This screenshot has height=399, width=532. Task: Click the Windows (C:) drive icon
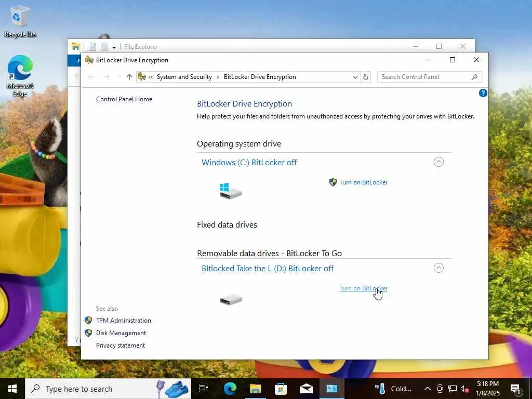click(x=231, y=191)
